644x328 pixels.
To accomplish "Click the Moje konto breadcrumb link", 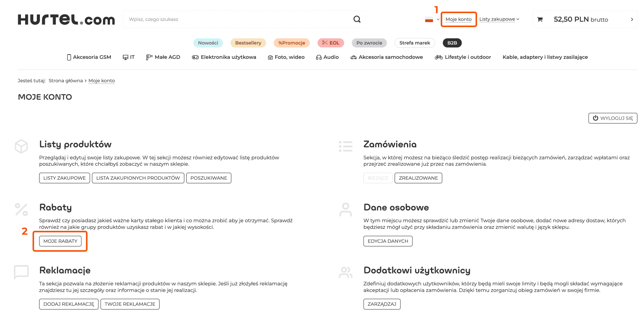I will [101, 81].
